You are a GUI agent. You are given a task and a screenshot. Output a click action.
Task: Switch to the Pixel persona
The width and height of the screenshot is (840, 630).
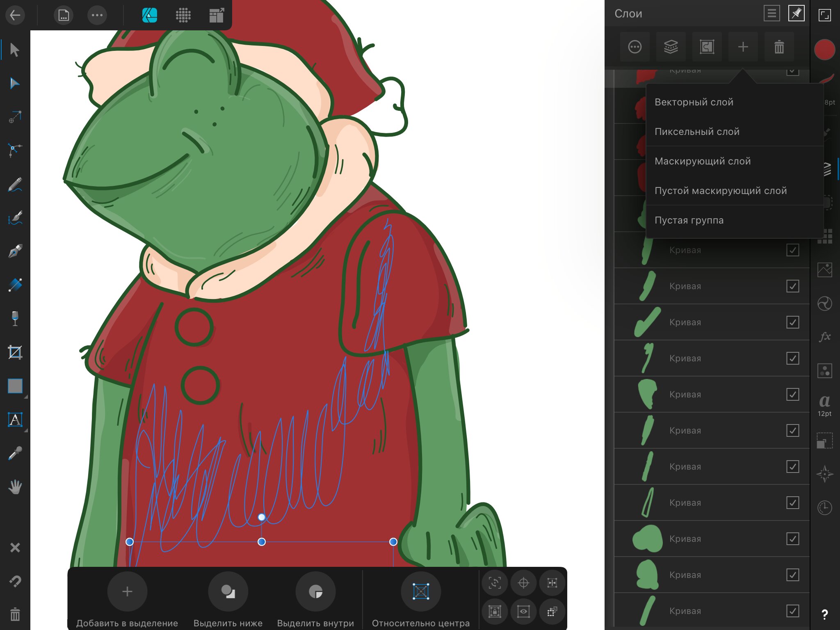183,15
